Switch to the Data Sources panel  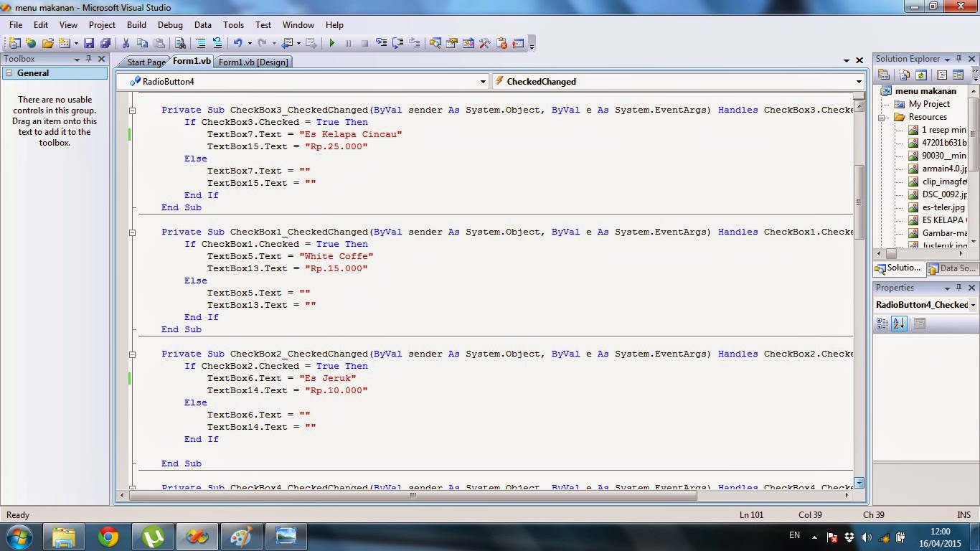coord(952,268)
